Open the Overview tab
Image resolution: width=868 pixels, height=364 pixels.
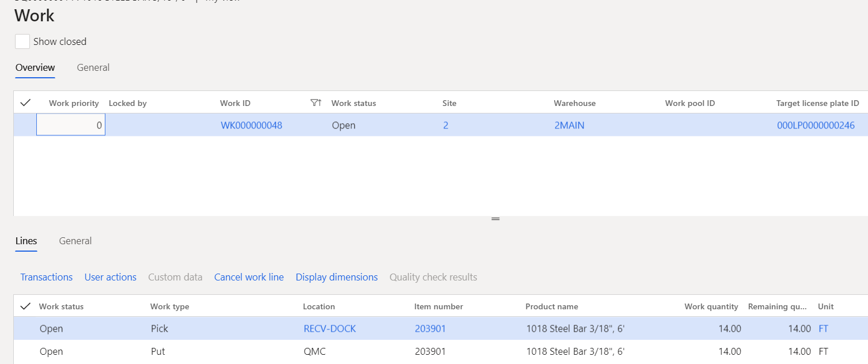click(35, 67)
